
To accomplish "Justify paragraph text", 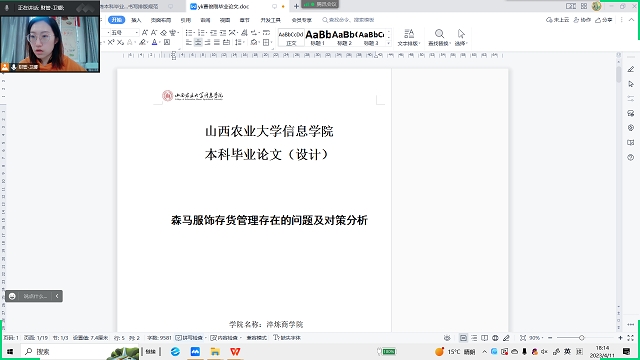I will click(217, 42).
